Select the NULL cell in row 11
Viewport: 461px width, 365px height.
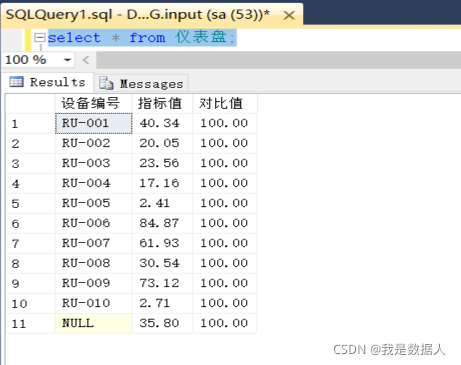click(x=93, y=323)
